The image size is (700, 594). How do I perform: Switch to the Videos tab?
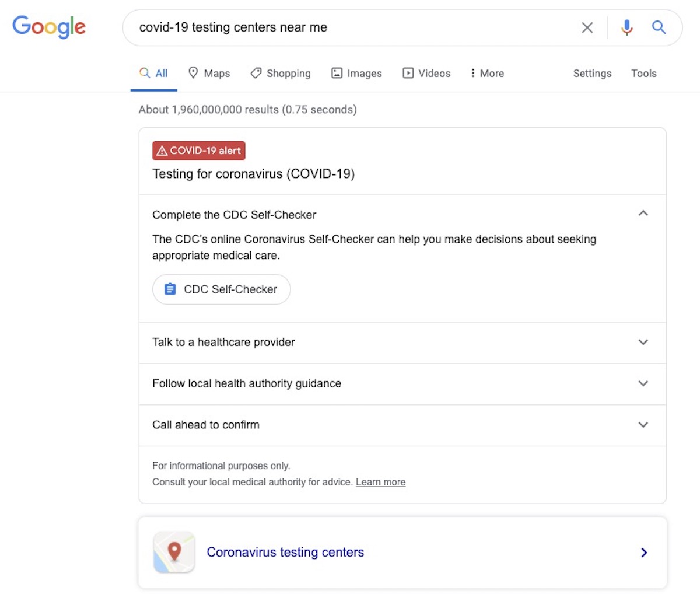tap(426, 74)
